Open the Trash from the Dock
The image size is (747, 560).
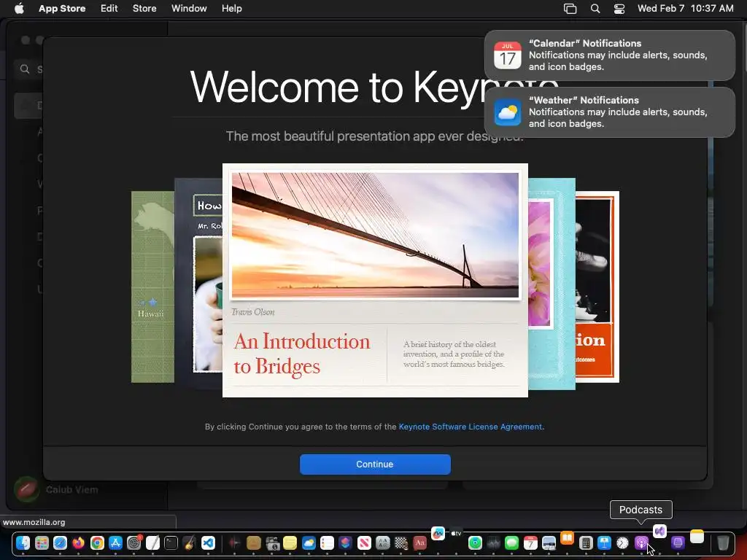pyautogui.click(x=723, y=542)
